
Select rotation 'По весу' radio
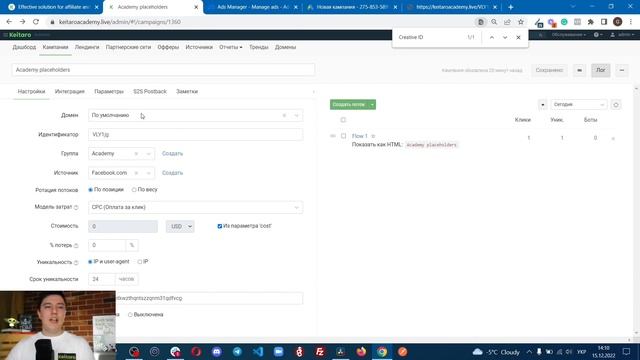click(134, 190)
